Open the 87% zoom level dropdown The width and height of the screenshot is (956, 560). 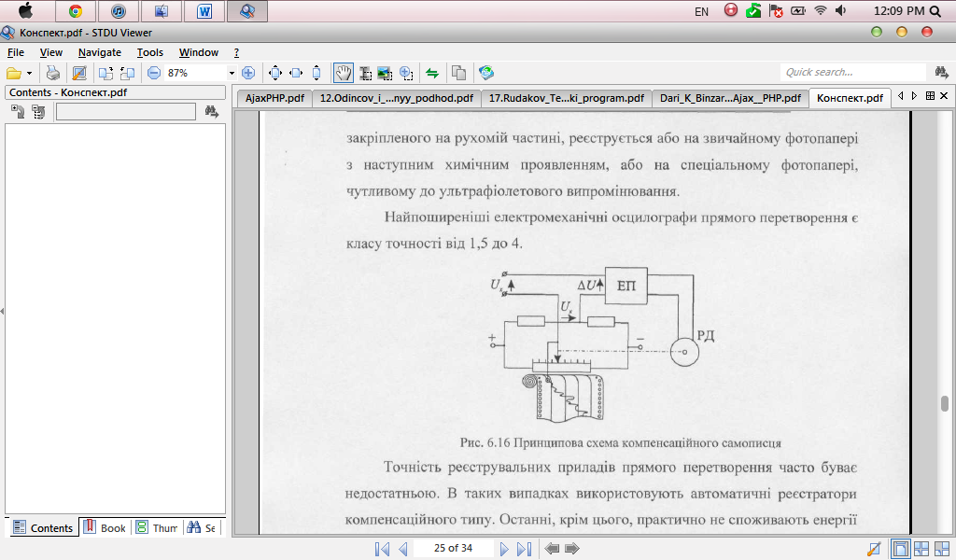click(x=232, y=73)
